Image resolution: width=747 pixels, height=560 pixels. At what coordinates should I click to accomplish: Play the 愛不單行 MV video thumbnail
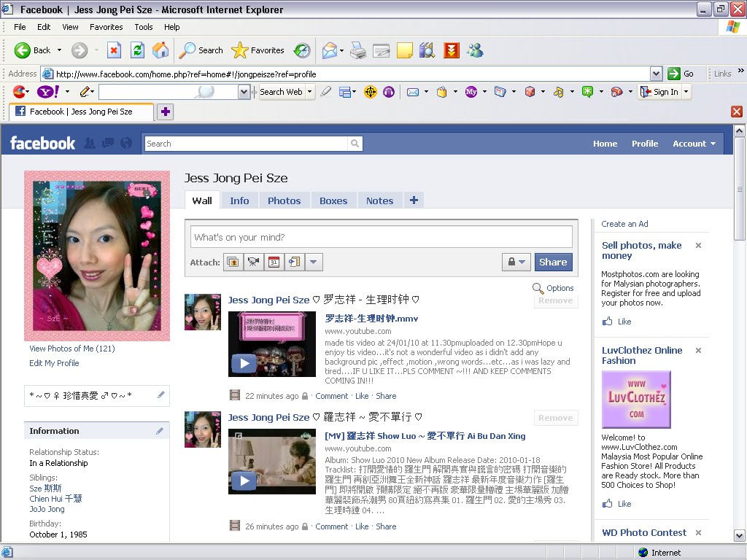pyautogui.click(x=272, y=462)
